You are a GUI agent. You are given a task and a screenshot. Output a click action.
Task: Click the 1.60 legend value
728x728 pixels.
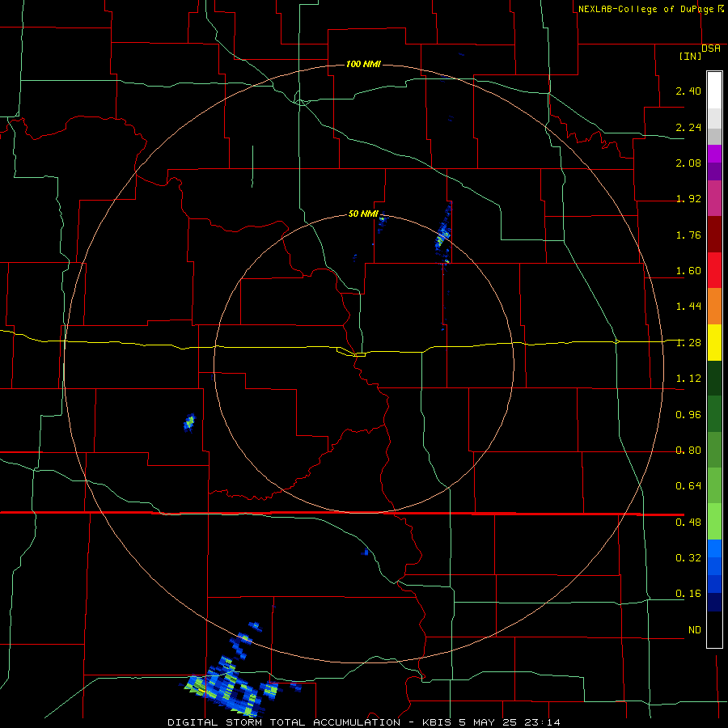[x=688, y=271]
